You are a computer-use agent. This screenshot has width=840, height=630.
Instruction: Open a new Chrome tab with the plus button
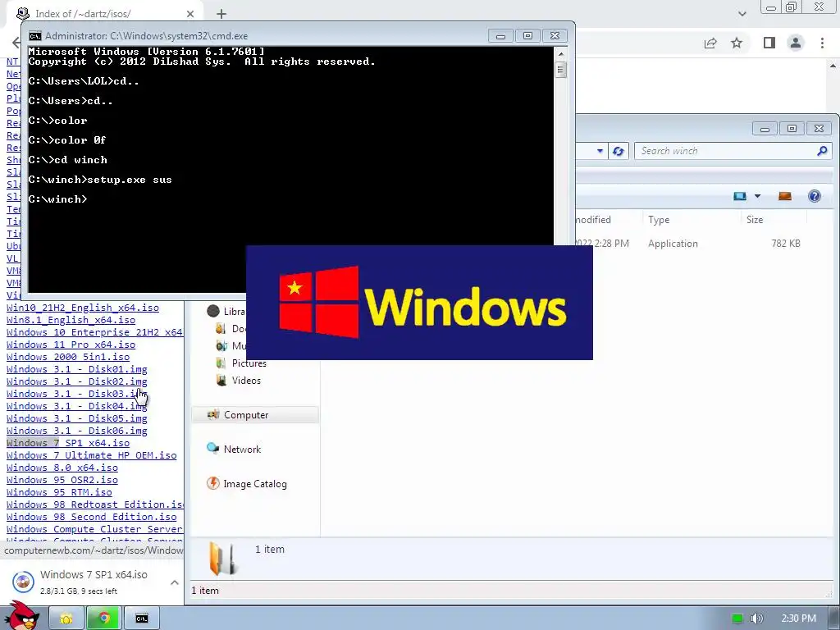click(x=221, y=14)
